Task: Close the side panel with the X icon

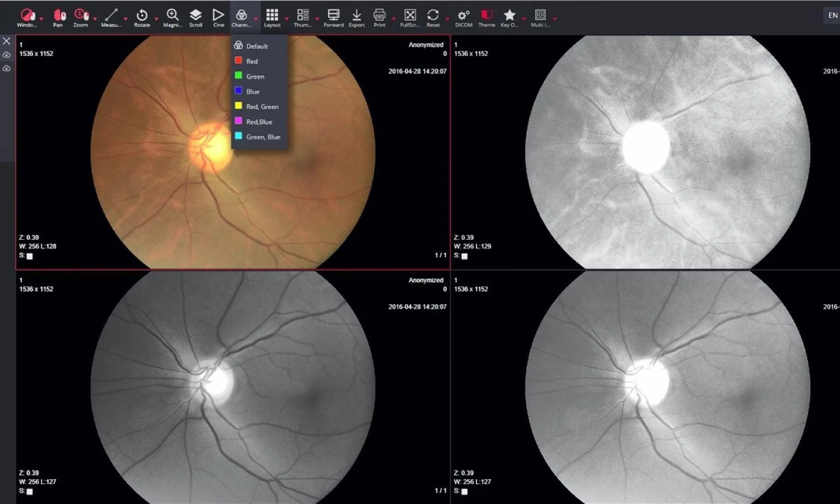Action: (x=7, y=41)
